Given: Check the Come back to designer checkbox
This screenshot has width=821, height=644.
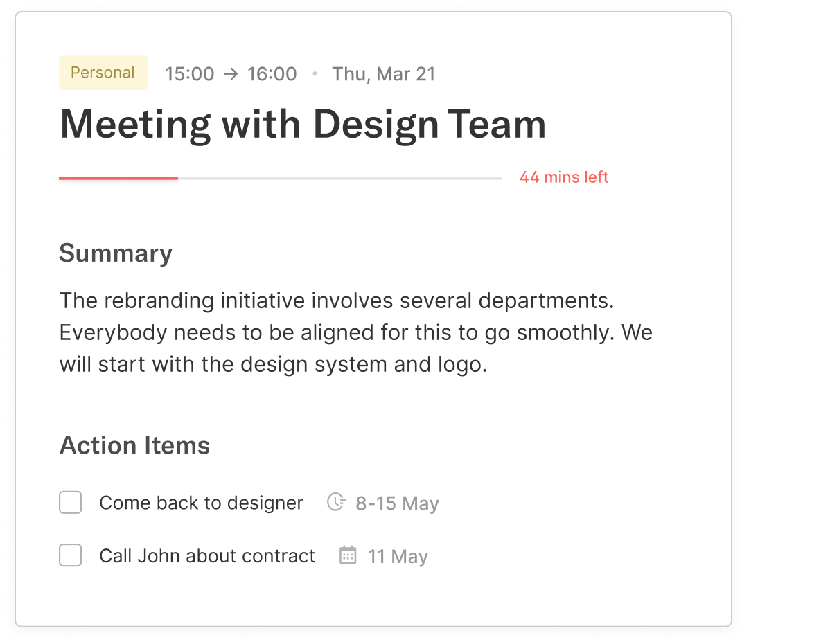Looking at the screenshot, I should coord(71,503).
